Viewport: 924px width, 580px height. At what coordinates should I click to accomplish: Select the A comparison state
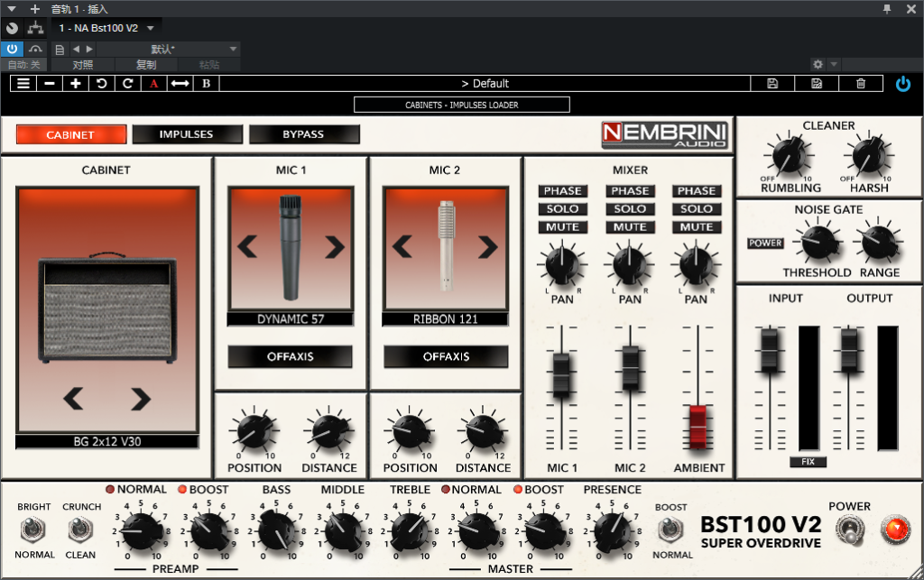coord(153,84)
